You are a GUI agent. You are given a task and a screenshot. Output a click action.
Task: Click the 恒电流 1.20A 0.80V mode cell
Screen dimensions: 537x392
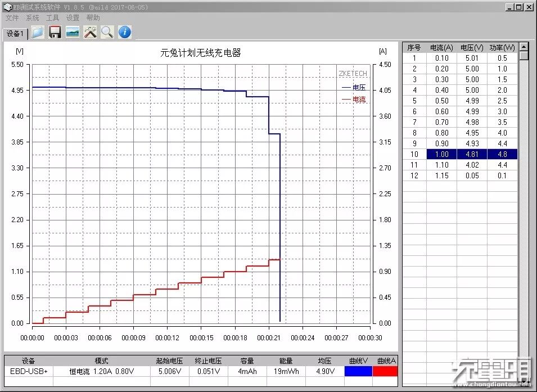(101, 371)
